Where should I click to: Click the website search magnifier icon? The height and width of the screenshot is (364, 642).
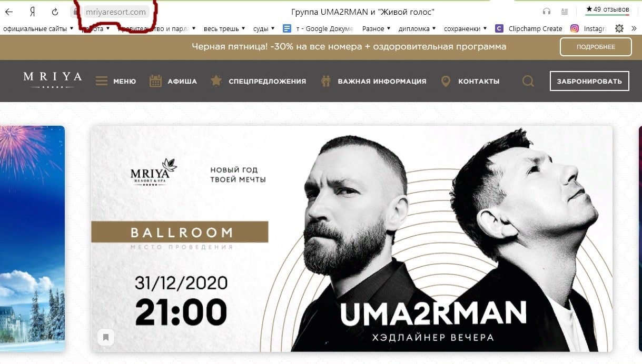pos(528,81)
